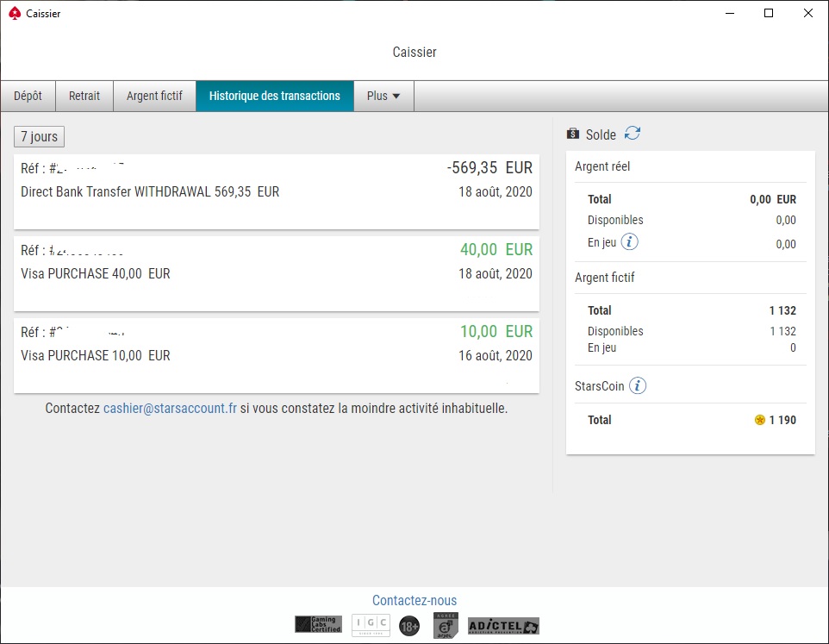Screen dimensions: 829x644
Task: Open the ARJEL approval logo
Action: tap(446, 626)
